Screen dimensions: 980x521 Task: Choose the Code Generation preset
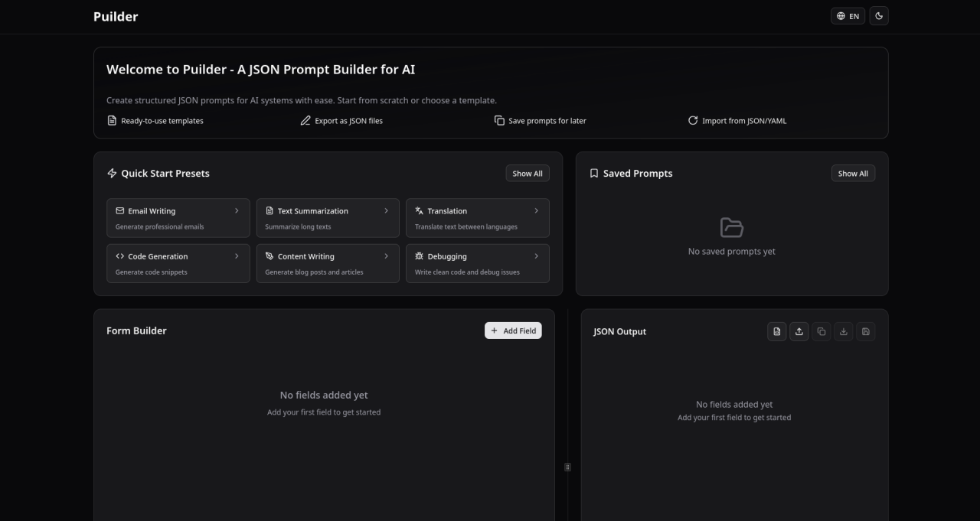(x=178, y=263)
